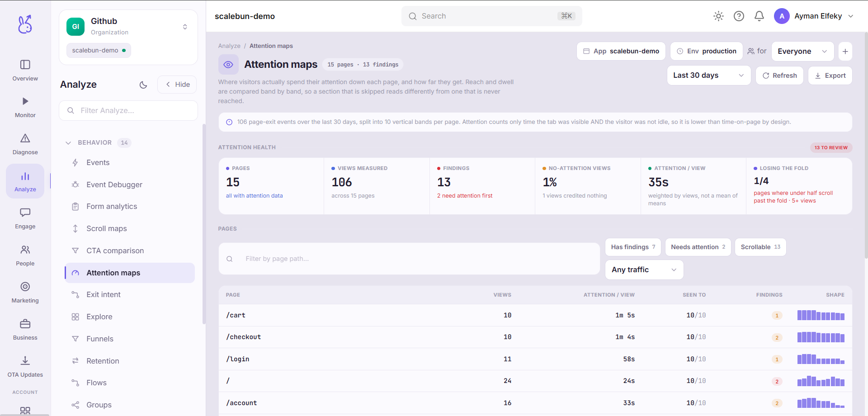Click the plus add filter button
Viewport: 868px width, 416px height.
[x=845, y=51]
